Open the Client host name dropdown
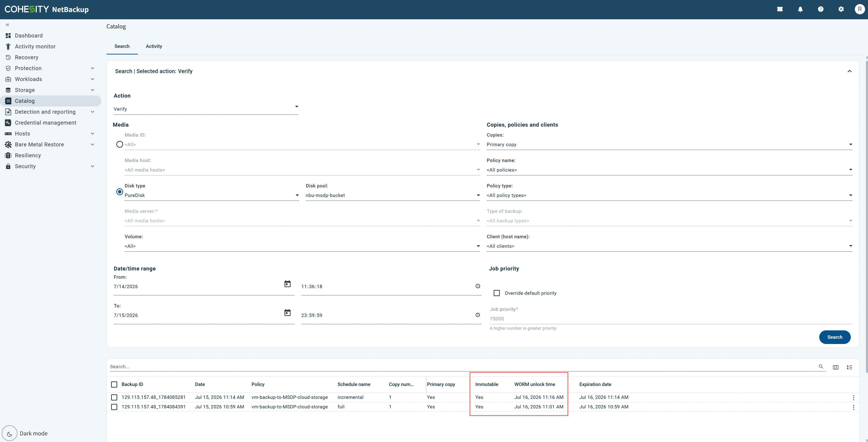The height and width of the screenshot is (442, 868). [x=669, y=246]
